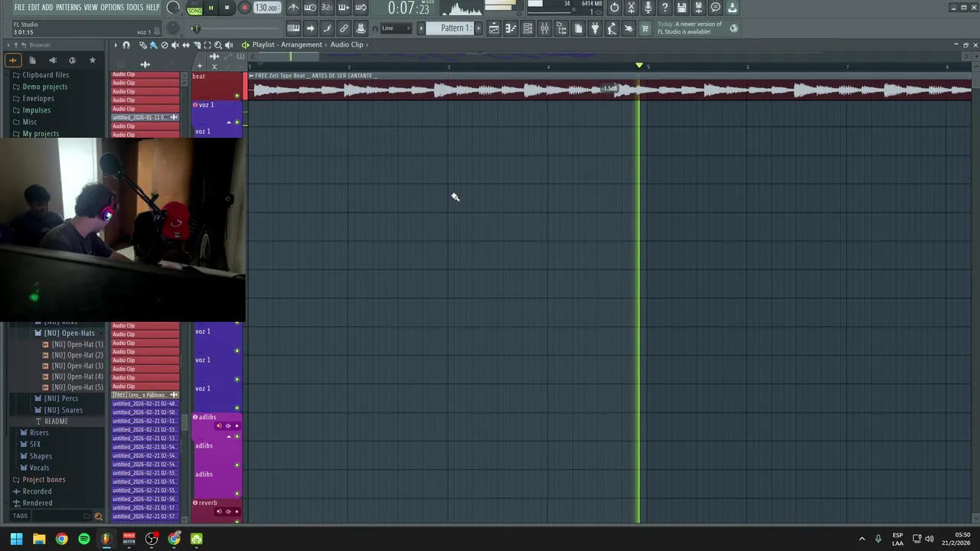
Task: Open the HELP menu
Action: point(153,8)
